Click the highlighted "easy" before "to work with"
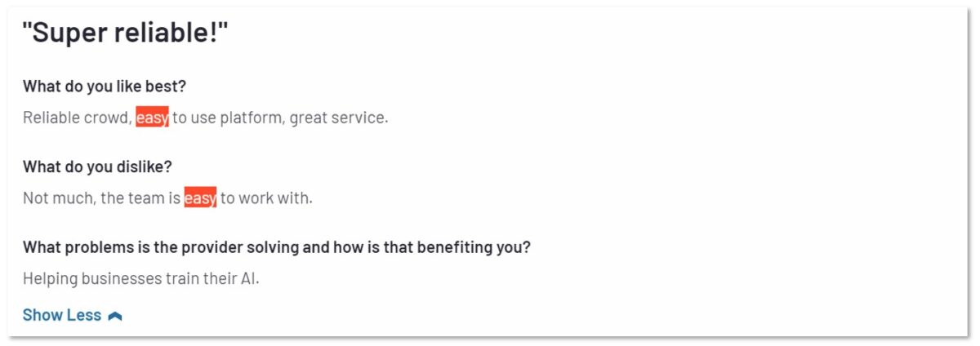Image resolution: width=980 pixels, height=346 pixels. pos(200,198)
